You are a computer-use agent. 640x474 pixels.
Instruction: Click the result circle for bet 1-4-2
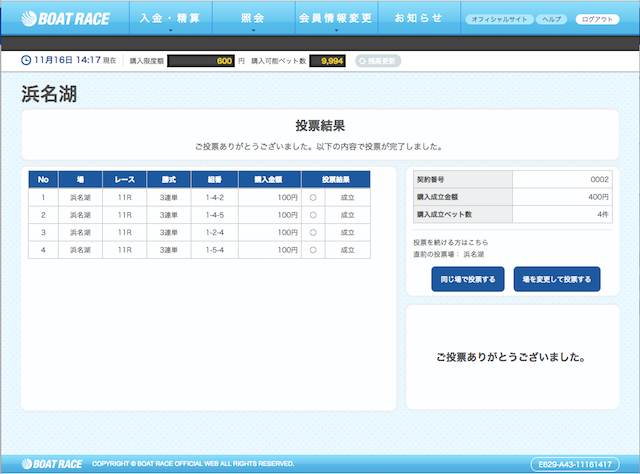pyautogui.click(x=313, y=198)
